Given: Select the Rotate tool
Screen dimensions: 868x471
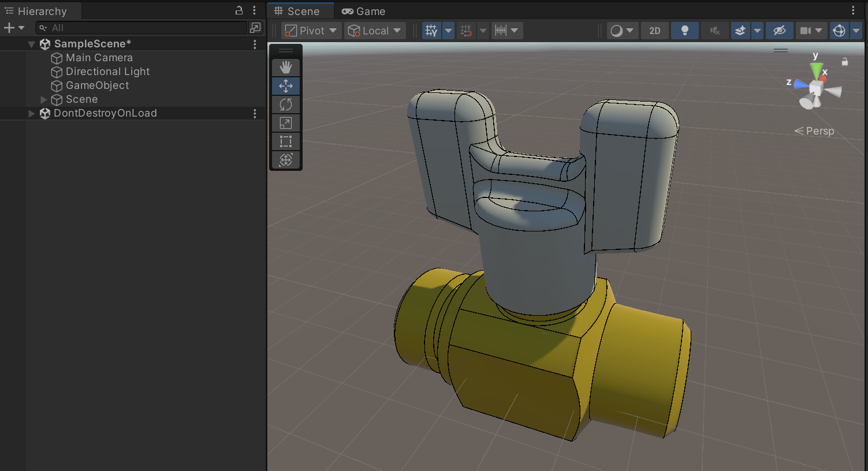Looking at the screenshot, I should (286, 104).
